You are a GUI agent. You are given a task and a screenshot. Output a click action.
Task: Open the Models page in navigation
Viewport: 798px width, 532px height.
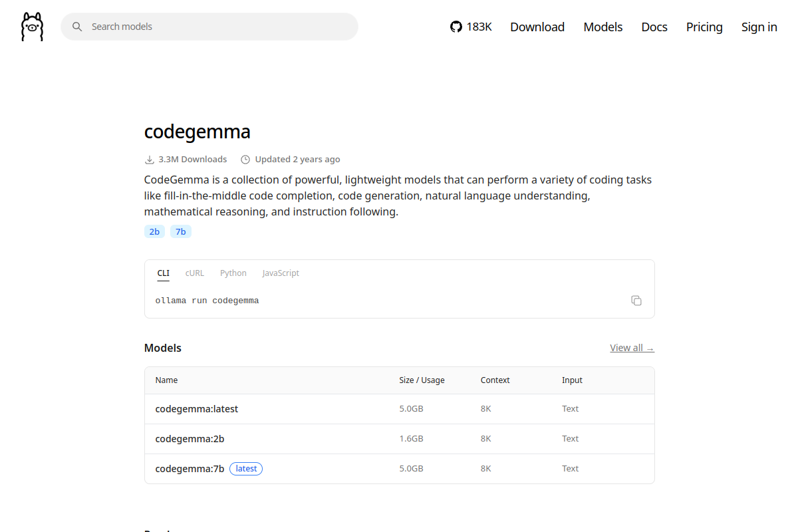(603, 27)
